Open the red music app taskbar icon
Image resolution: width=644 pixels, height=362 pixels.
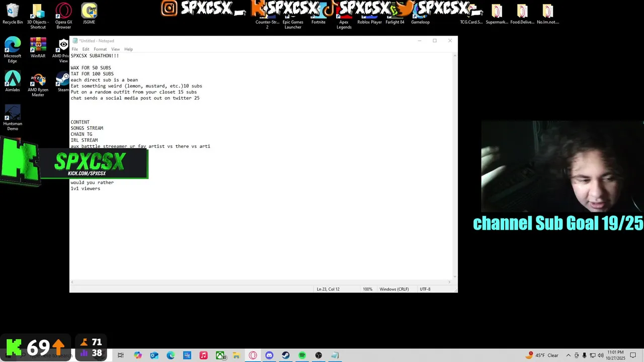pos(203,355)
